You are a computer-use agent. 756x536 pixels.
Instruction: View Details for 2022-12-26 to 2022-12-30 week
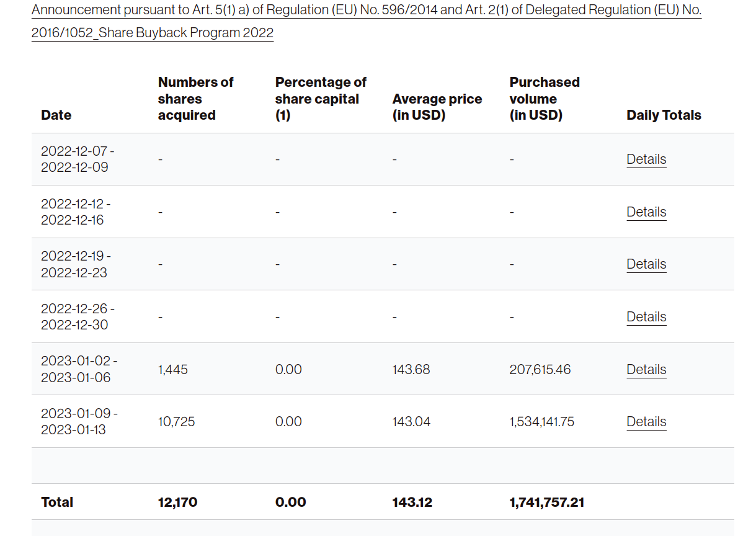click(646, 317)
